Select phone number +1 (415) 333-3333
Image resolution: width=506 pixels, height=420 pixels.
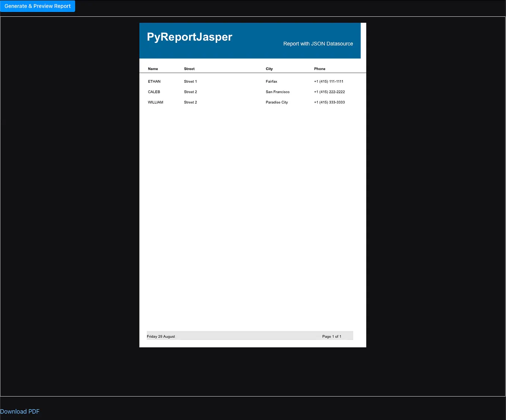(329, 102)
